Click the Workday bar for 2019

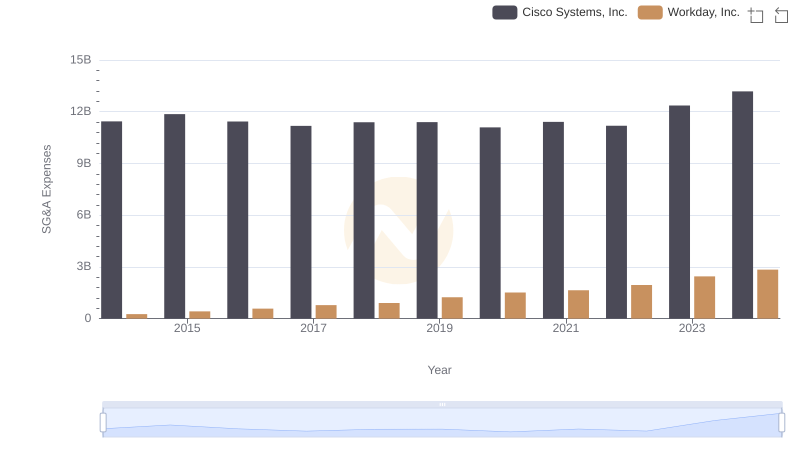click(x=452, y=308)
